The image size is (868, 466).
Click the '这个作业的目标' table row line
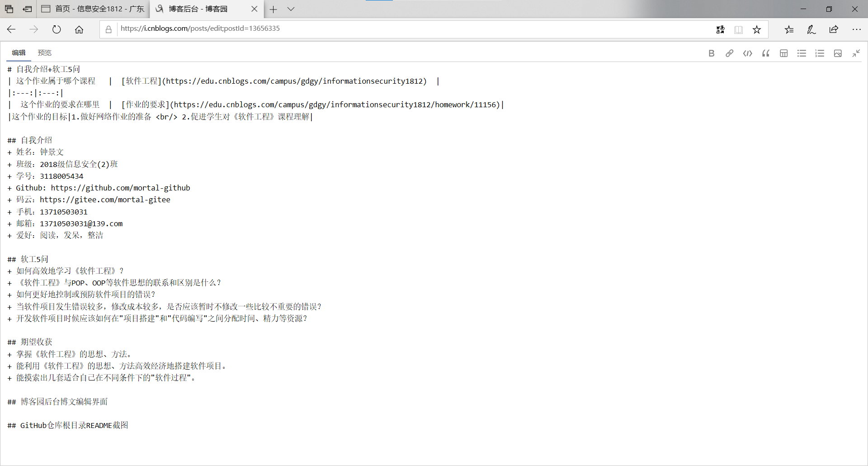pyautogui.click(x=160, y=117)
